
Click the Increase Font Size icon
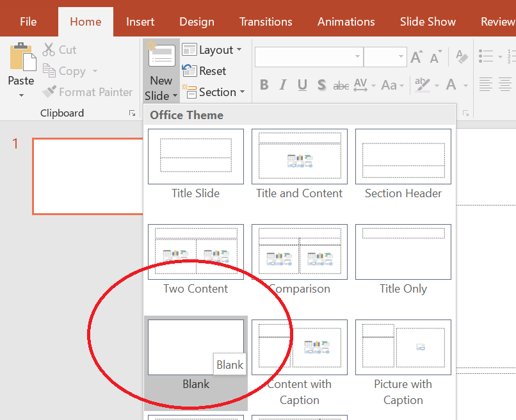point(415,57)
